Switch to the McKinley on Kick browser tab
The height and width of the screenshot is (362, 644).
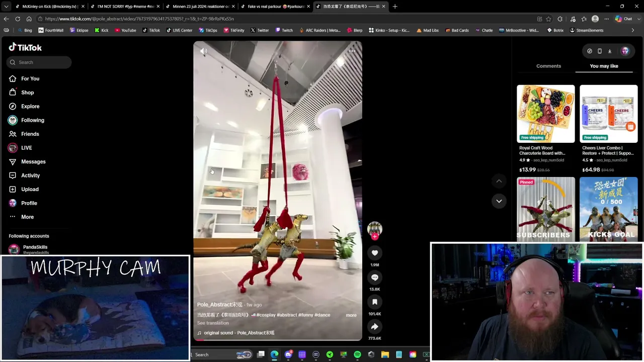pos(49,7)
